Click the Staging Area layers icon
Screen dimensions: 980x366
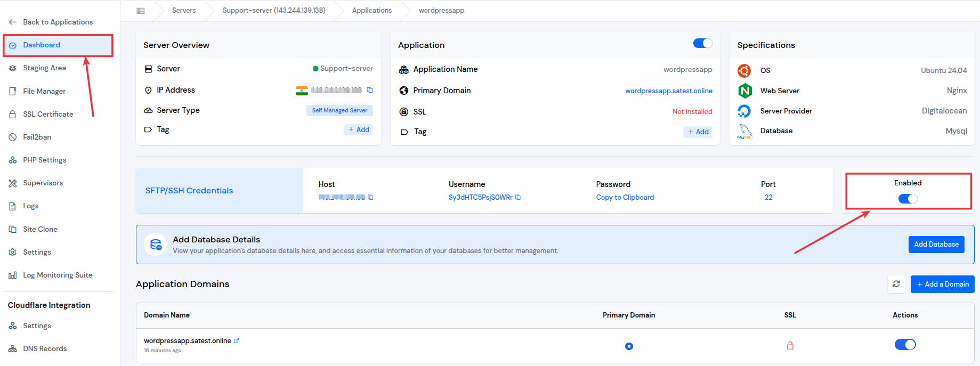[x=12, y=68]
